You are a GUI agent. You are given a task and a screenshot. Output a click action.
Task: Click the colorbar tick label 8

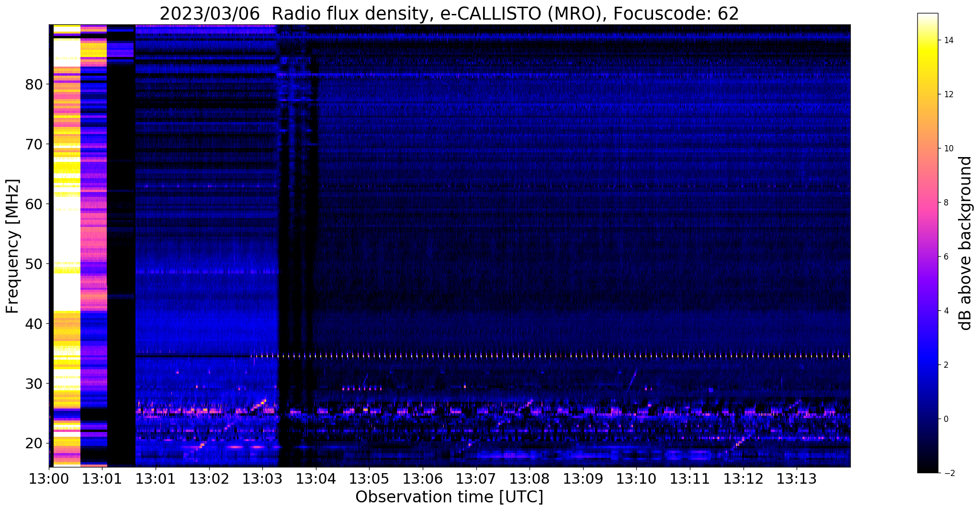[945, 203]
